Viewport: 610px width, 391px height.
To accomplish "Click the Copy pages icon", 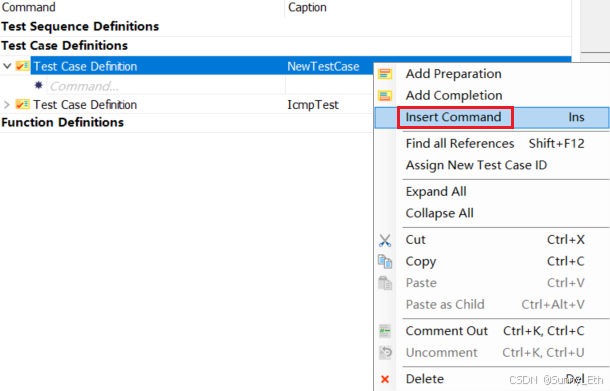I will click(385, 261).
